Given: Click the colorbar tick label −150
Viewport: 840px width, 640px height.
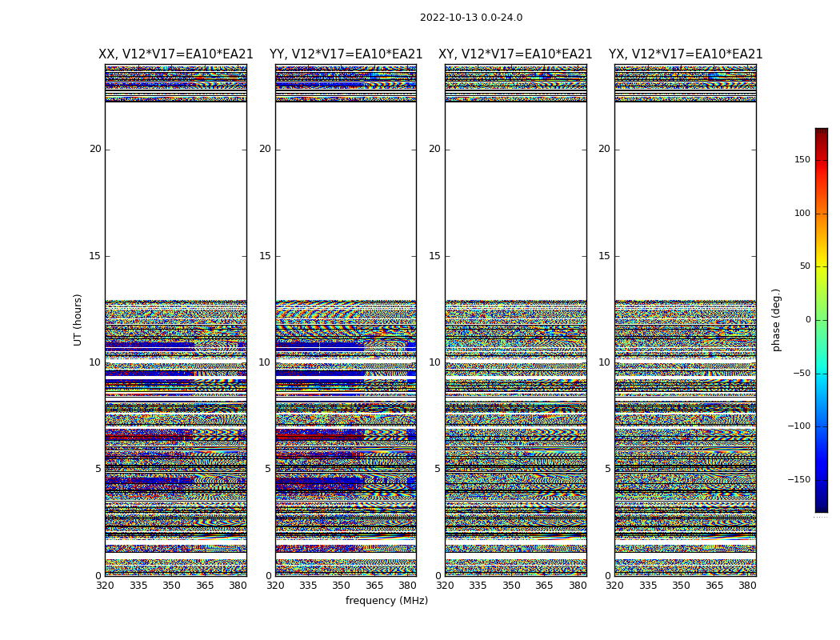Looking at the screenshot, I should 798,479.
